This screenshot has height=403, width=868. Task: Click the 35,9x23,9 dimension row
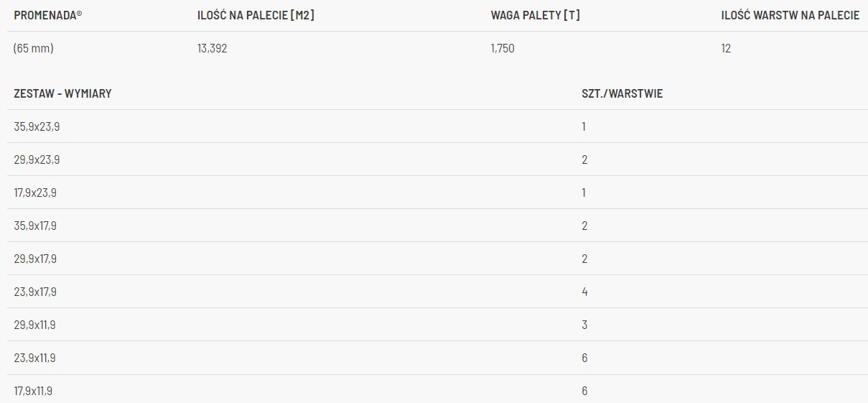coord(37,126)
